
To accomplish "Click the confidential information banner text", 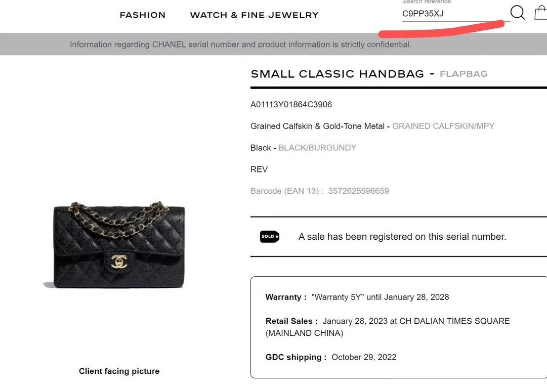I will click(240, 45).
